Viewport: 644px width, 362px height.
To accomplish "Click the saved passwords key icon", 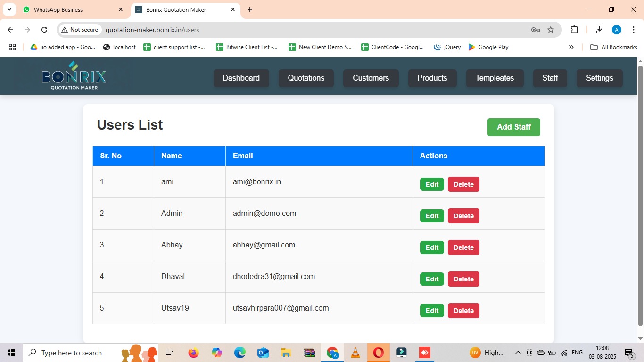I will [535, 30].
